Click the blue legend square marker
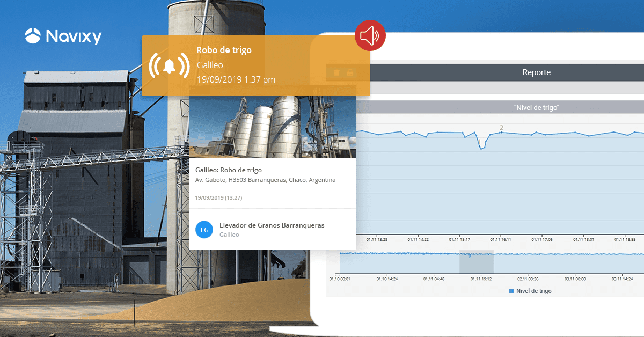The image size is (644, 337). [x=511, y=291]
